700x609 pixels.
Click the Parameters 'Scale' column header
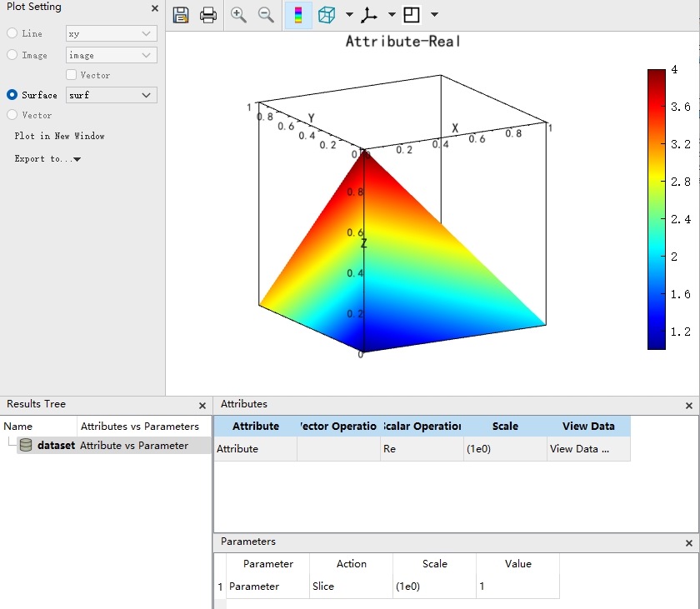click(434, 564)
